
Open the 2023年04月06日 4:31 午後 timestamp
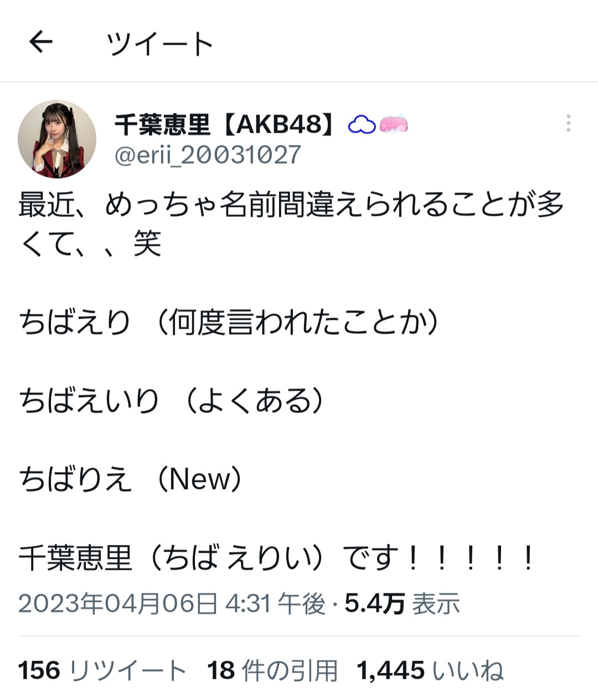tap(172, 604)
